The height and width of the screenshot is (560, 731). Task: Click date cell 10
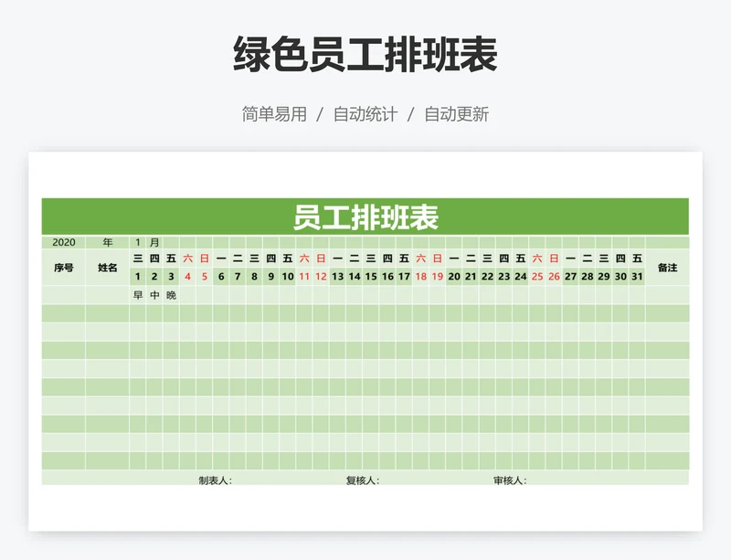pos(288,277)
